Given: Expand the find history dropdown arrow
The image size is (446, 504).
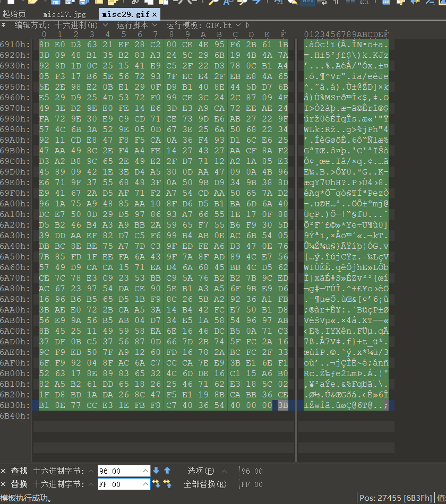Looking at the screenshot, I should 146,471.
